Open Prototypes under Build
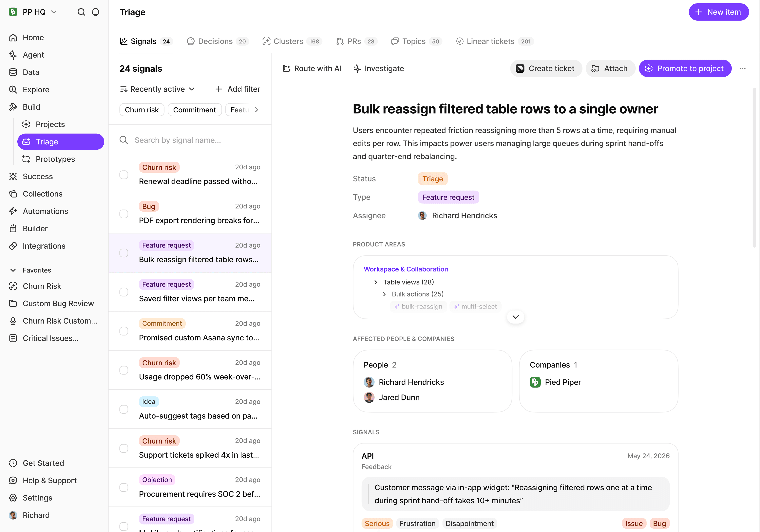 point(55,159)
